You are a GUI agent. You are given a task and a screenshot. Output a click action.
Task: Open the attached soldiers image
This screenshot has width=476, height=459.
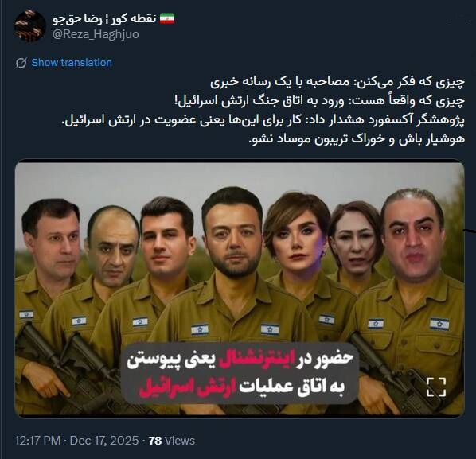(240, 289)
